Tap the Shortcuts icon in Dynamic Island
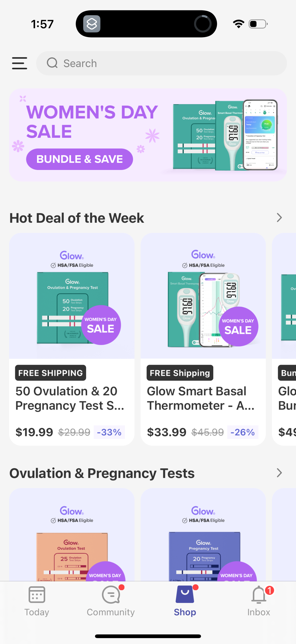The width and height of the screenshot is (296, 644). click(92, 24)
